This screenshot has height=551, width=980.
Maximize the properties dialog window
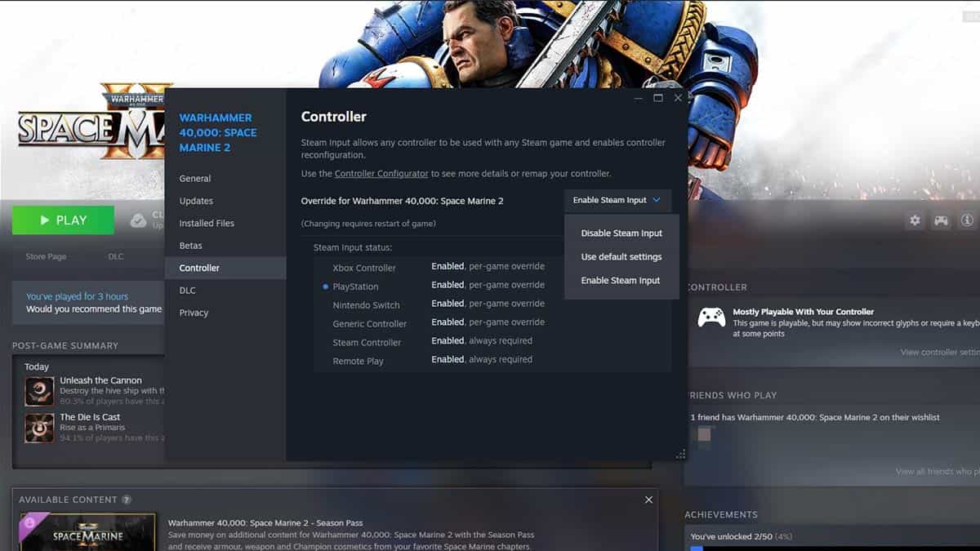(x=658, y=98)
